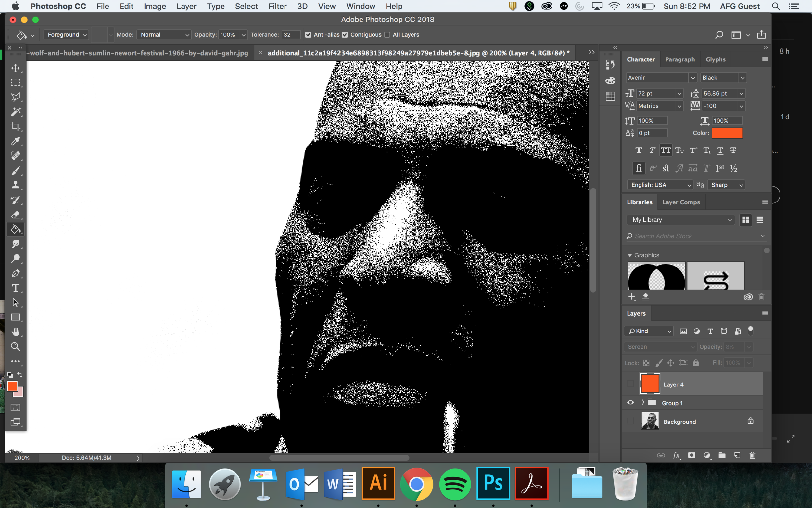Add a layer mask from Layers panel
The width and height of the screenshot is (812, 508).
coord(691,455)
